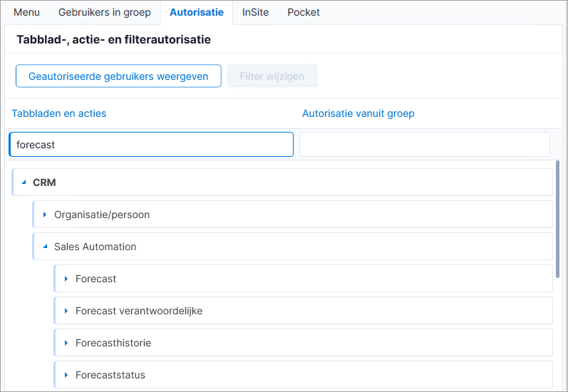This screenshot has width=568, height=392.
Task: Go to the Pocket tab
Action: (x=304, y=12)
